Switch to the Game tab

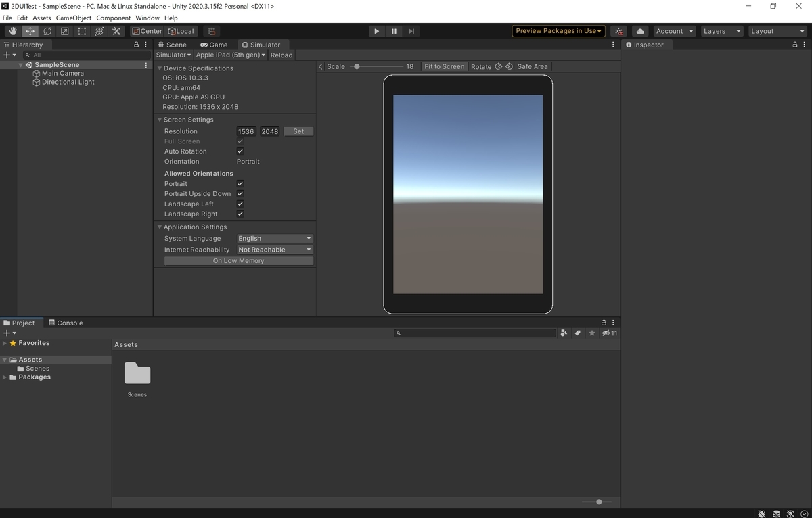(214, 45)
